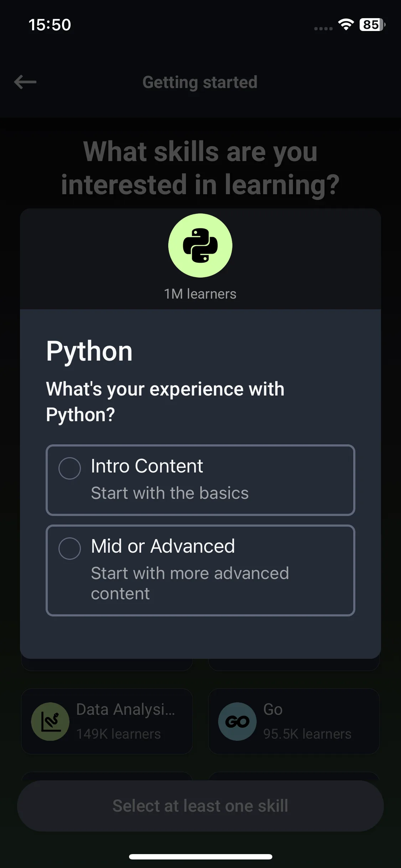Viewport: 401px width, 868px height.
Task: Choose the Start with the basics option card
Action: coord(200,480)
